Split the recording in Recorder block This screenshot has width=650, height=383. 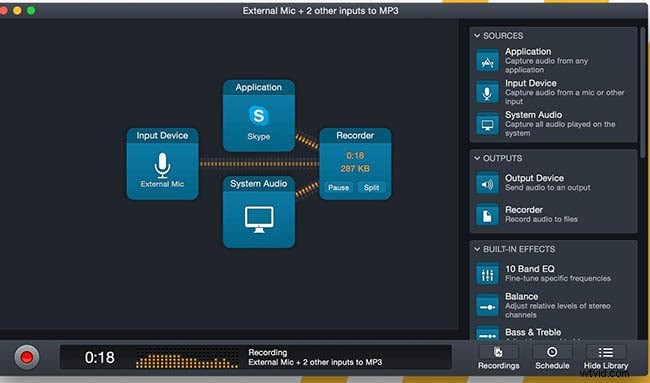[371, 187]
